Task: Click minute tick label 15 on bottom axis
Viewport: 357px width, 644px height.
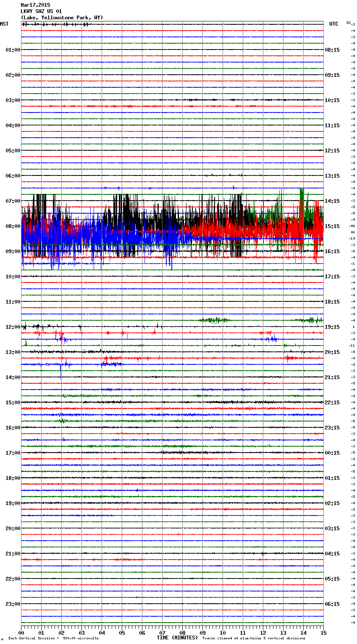Action: point(323,633)
